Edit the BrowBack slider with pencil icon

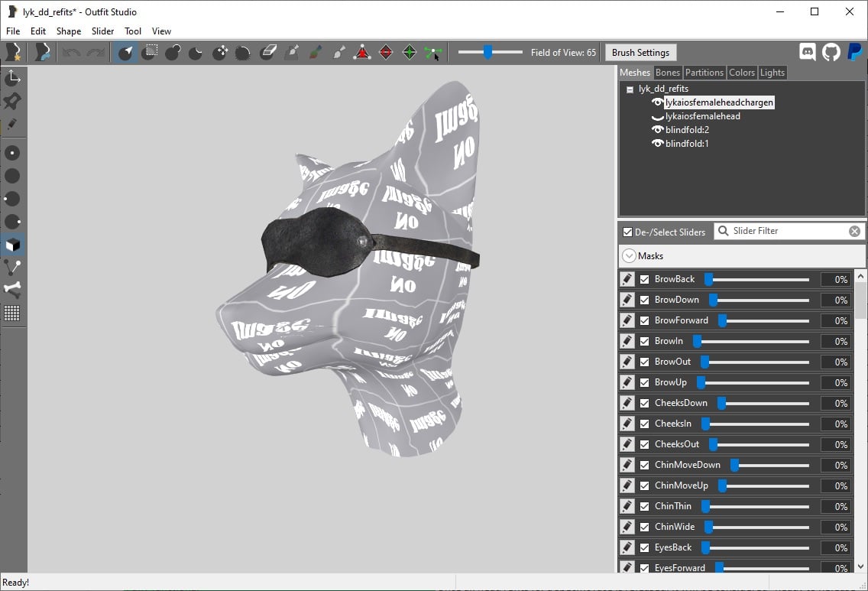pos(627,279)
